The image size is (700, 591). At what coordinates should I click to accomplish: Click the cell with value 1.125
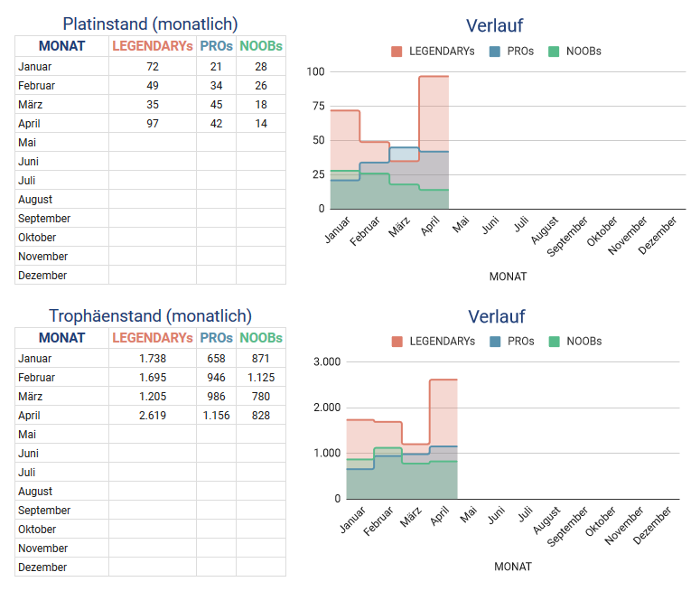(261, 378)
